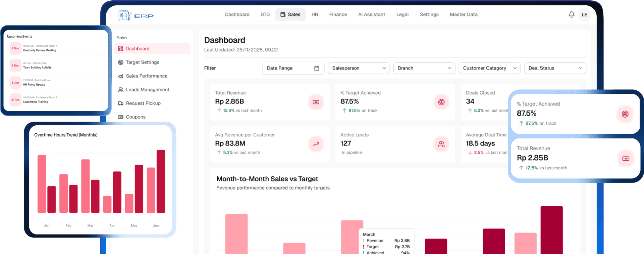
Task: Click the 5 Jan date badge
Action: (15, 83)
